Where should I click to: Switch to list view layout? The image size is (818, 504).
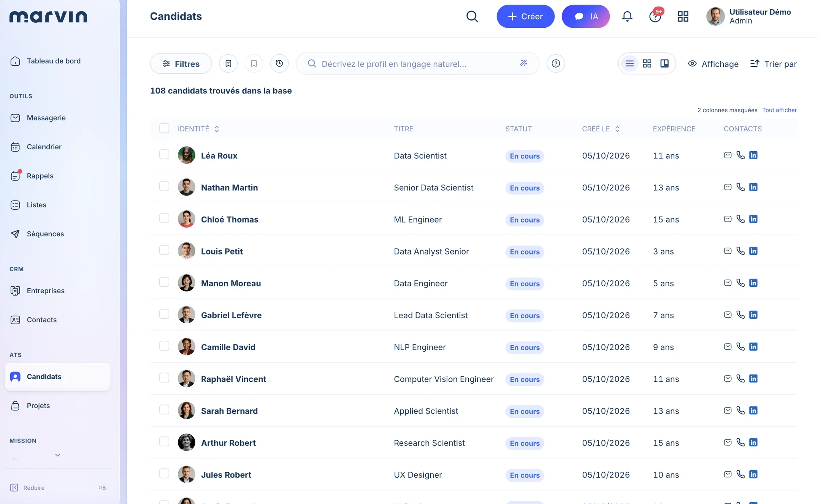click(x=629, y=63)
